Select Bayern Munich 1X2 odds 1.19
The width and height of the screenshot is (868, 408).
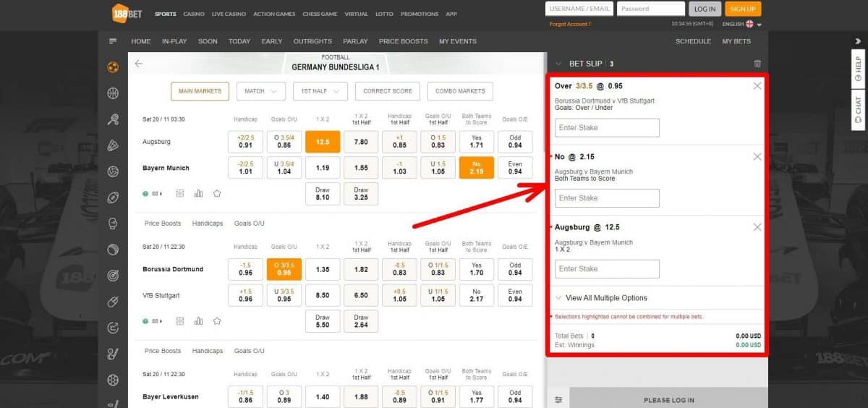click(x=323, y=168)
